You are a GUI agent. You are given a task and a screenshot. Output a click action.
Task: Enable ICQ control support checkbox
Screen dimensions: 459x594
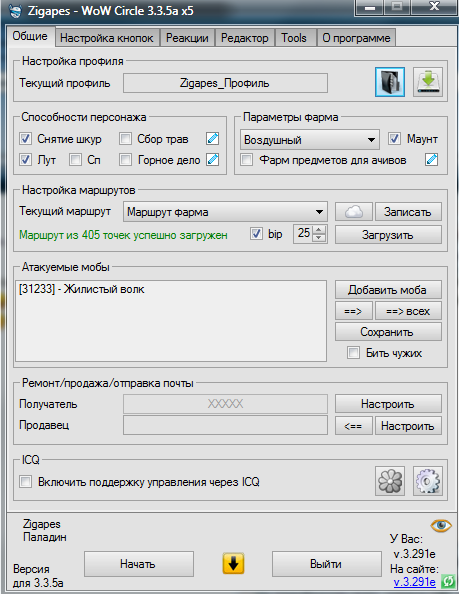pyautogui.click(x=25, y=482)
